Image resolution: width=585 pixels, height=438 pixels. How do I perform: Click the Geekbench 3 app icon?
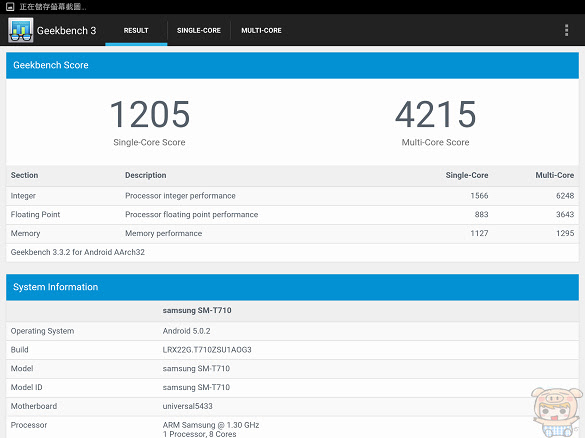pos(21,30)
